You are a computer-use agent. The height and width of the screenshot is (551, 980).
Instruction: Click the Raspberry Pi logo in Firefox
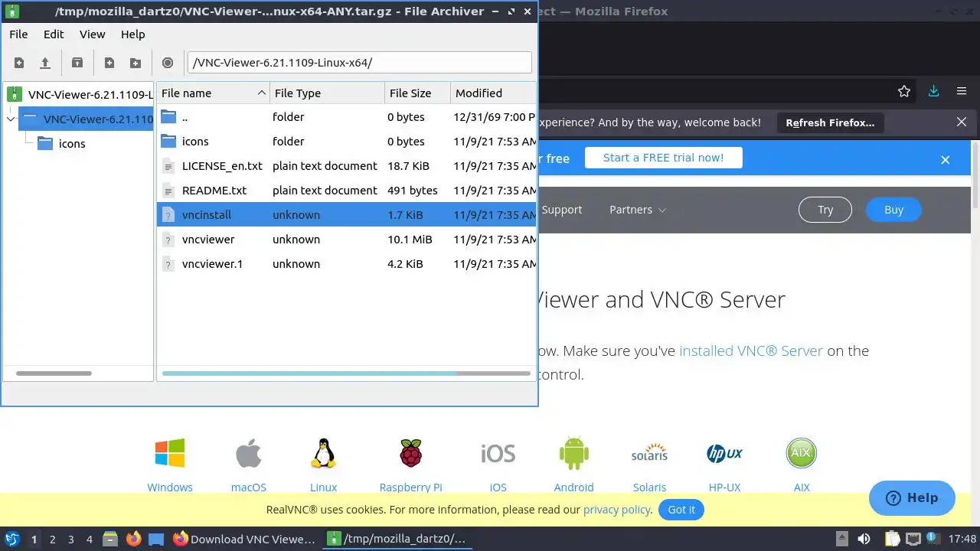(x=411, y=453)
